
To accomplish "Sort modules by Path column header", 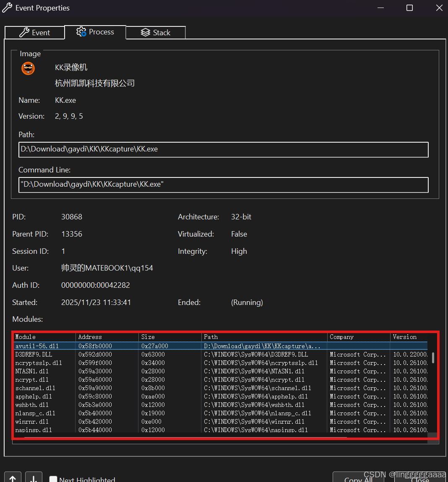I will 264,337.
